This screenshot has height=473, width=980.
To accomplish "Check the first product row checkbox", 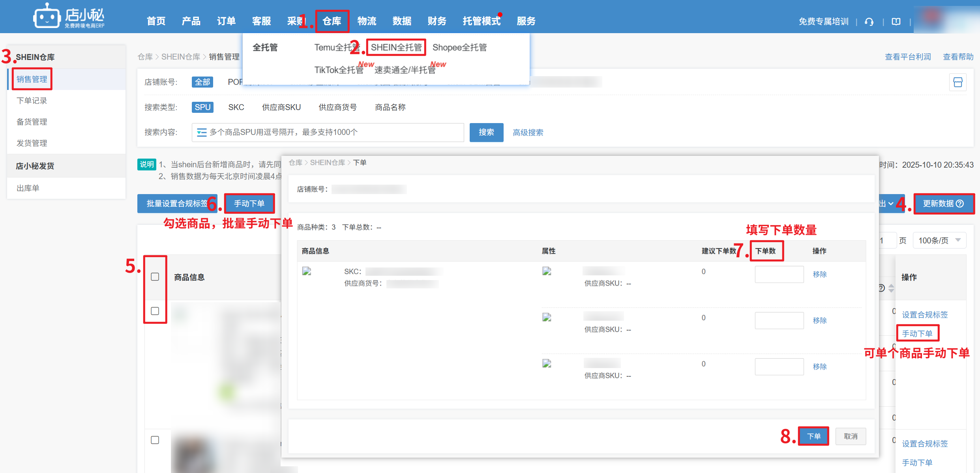I will (x=155, y=311).
